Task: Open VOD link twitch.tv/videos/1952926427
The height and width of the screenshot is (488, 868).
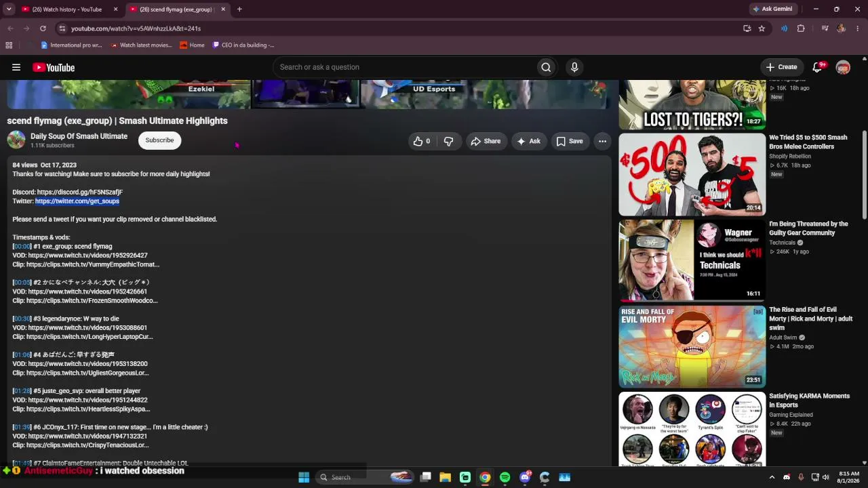Action: point(87,256)
